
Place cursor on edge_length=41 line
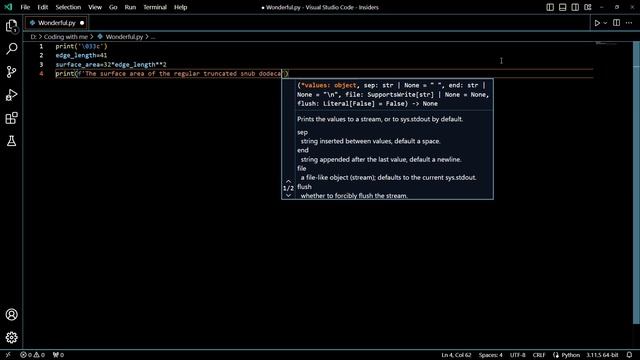coord(81,55)
